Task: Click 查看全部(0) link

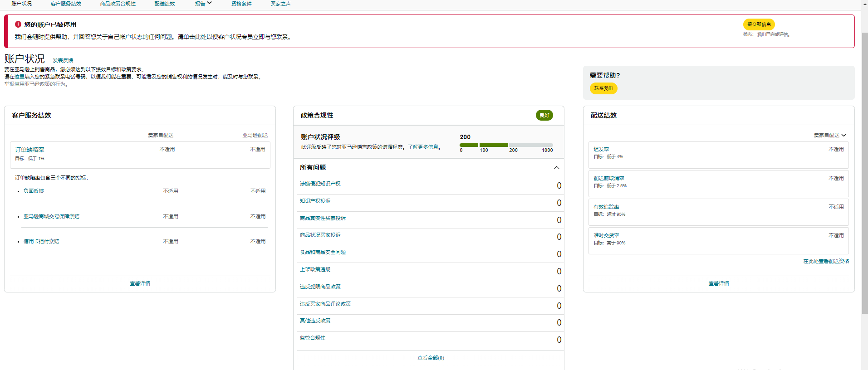Action: click(x=431, y=358)
